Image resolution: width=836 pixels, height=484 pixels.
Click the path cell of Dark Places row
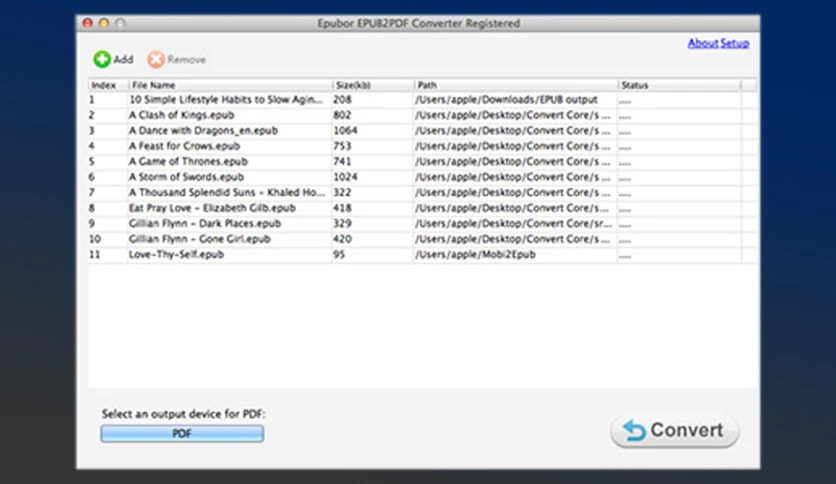[x=516, y=223]
